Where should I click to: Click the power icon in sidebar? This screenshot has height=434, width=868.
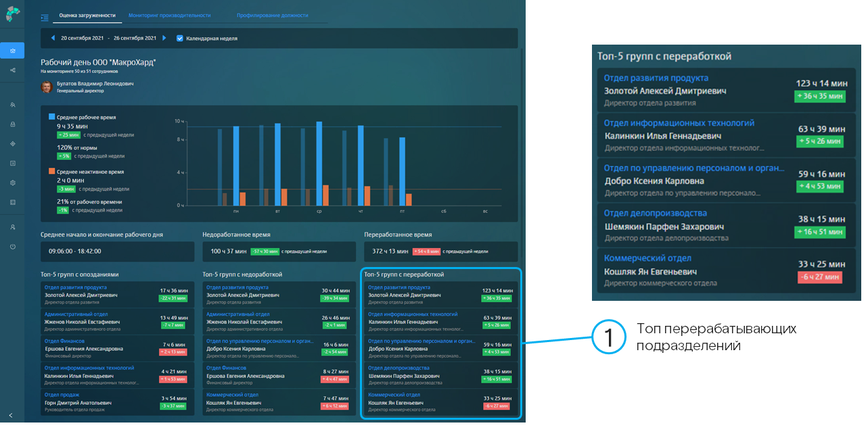[12, 247]
